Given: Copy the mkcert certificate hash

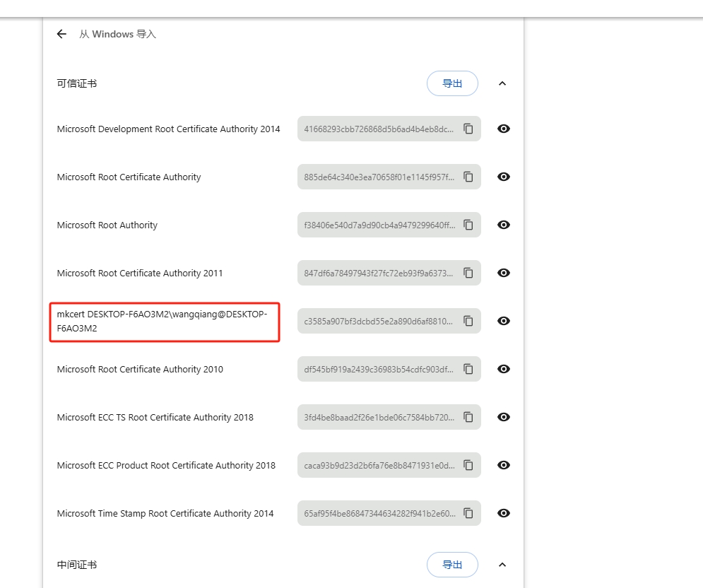Looking at the screenshot, I should pyautogui.click(x=468, y=321).
